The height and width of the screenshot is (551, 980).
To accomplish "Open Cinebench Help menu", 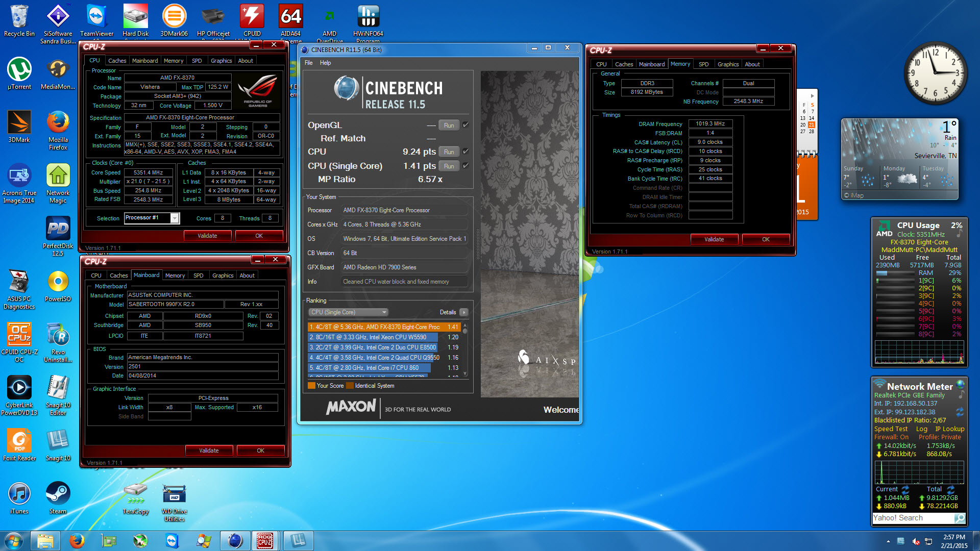I will [325, 63].
